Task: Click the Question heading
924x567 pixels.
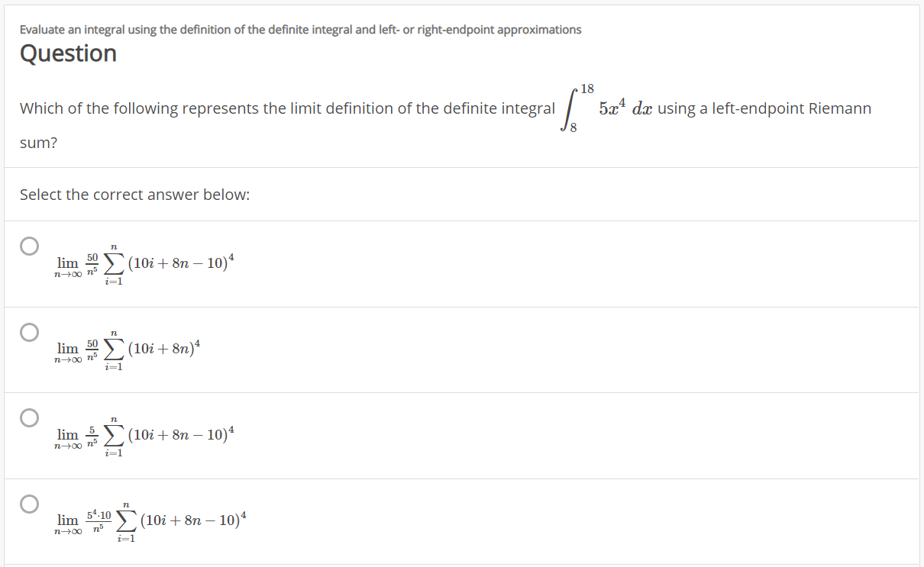Action: pyautogui.click(x=67, y=53)
